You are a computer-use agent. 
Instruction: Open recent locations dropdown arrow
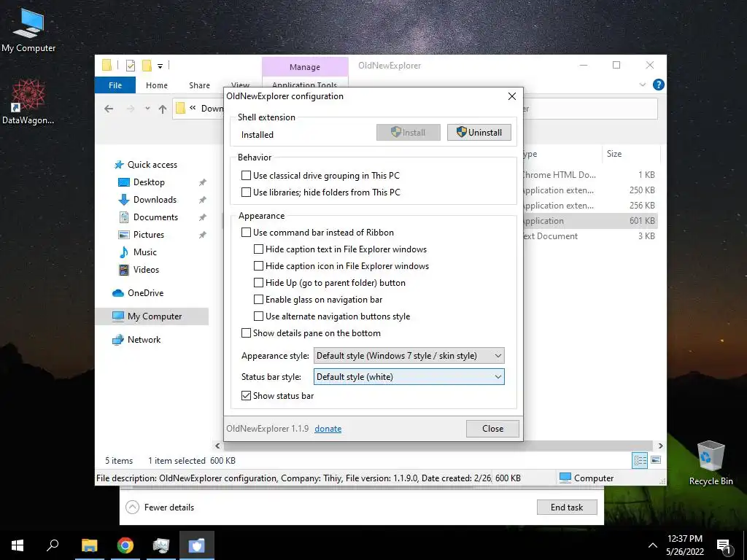pos(147,109)
